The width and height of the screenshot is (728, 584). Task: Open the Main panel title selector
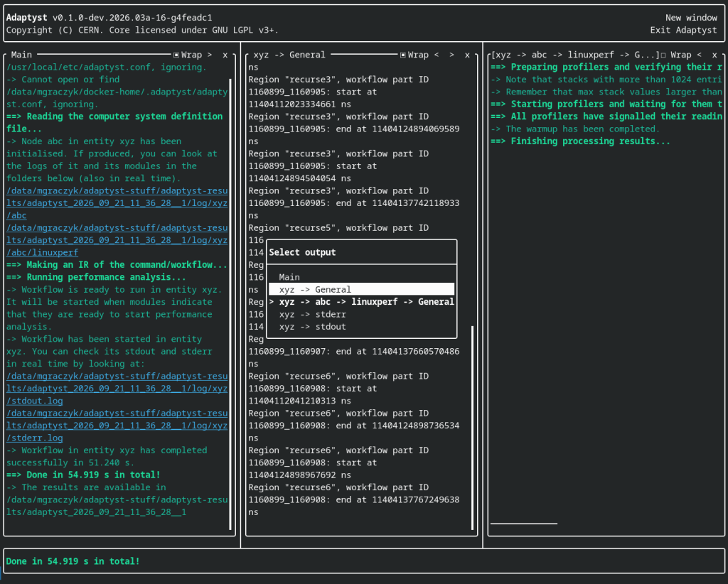[21, 55]
